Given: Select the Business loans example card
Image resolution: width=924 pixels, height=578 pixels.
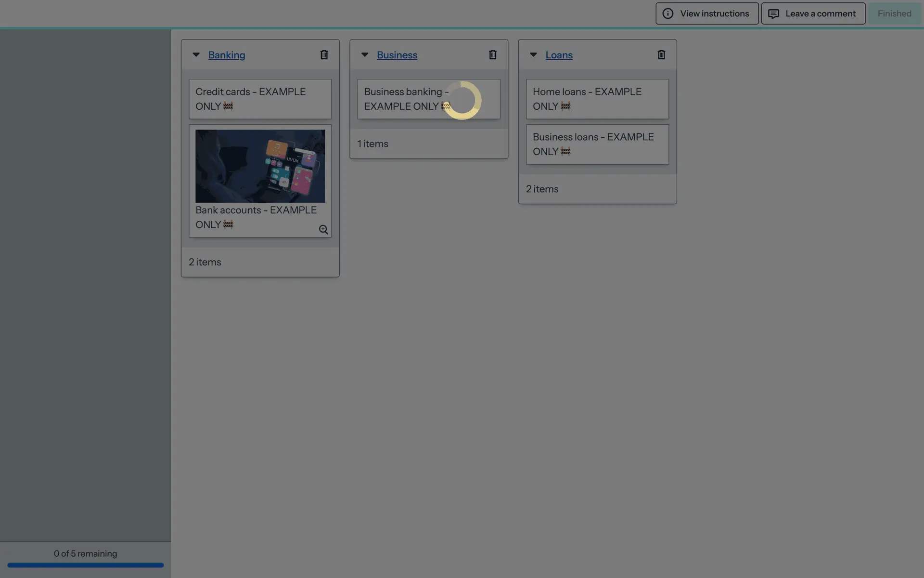Looking at the screenshot, I should point(597,144).
